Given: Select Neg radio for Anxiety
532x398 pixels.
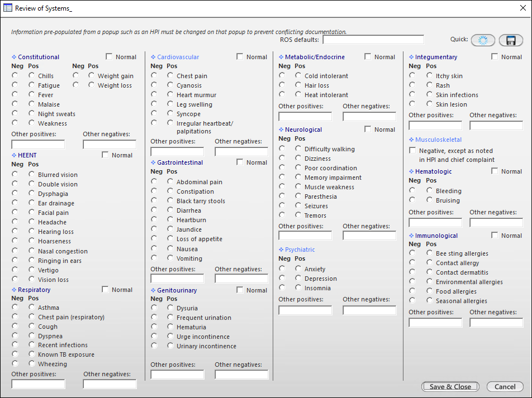Looking at the screenshot, I should (282, 268).
